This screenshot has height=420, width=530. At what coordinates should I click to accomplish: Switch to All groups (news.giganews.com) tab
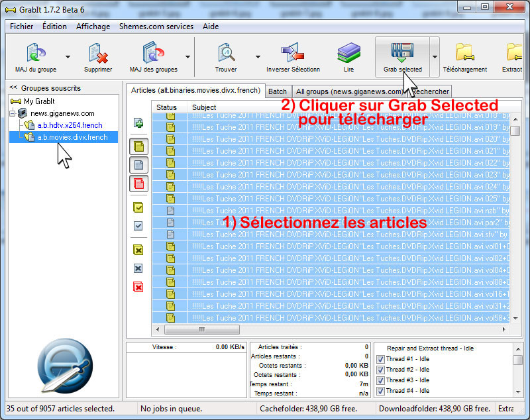click(x=349, y=91)
